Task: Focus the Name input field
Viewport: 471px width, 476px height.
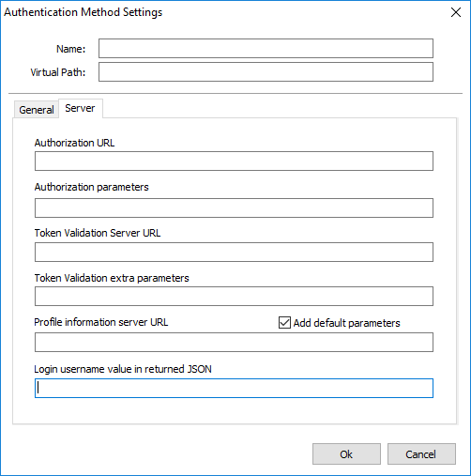Action: [x=266, y=49]
